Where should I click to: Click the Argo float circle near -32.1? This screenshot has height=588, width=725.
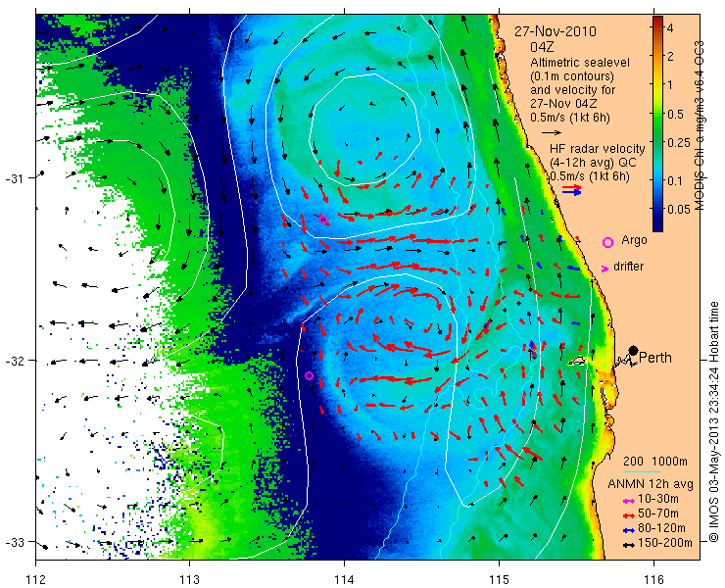click(310, 375)
